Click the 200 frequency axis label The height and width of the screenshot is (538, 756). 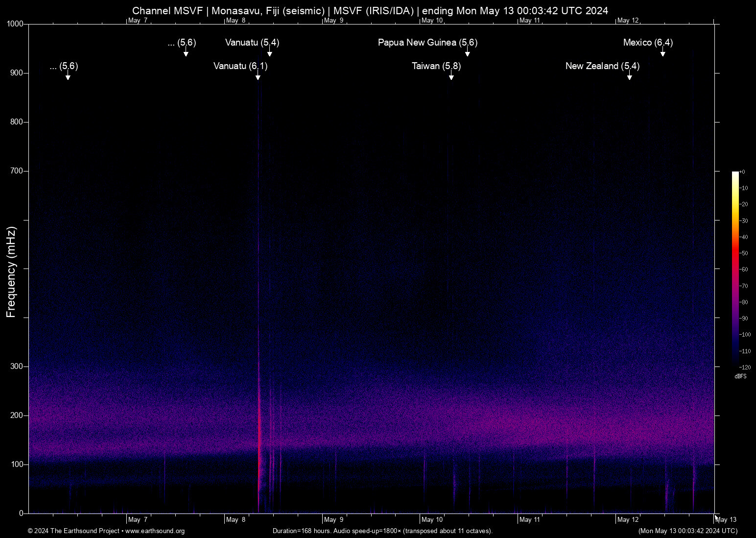(17, 416)
